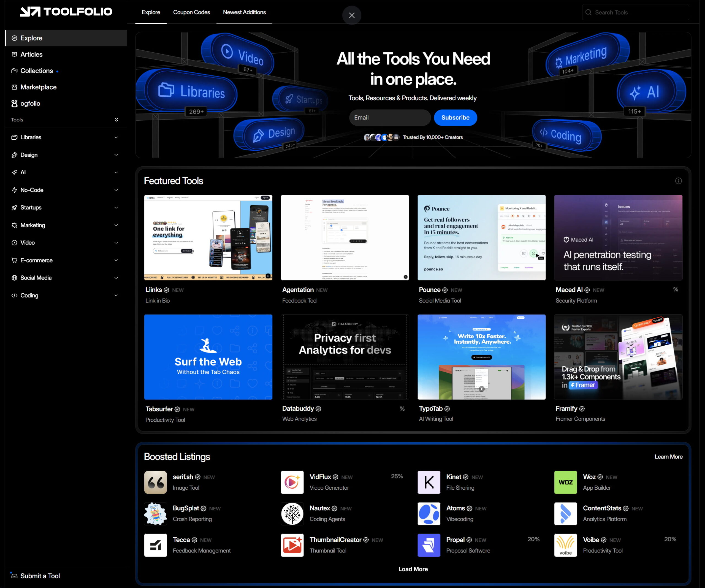
Task: Click the info icon in Featured Tools
Action: 678,181
